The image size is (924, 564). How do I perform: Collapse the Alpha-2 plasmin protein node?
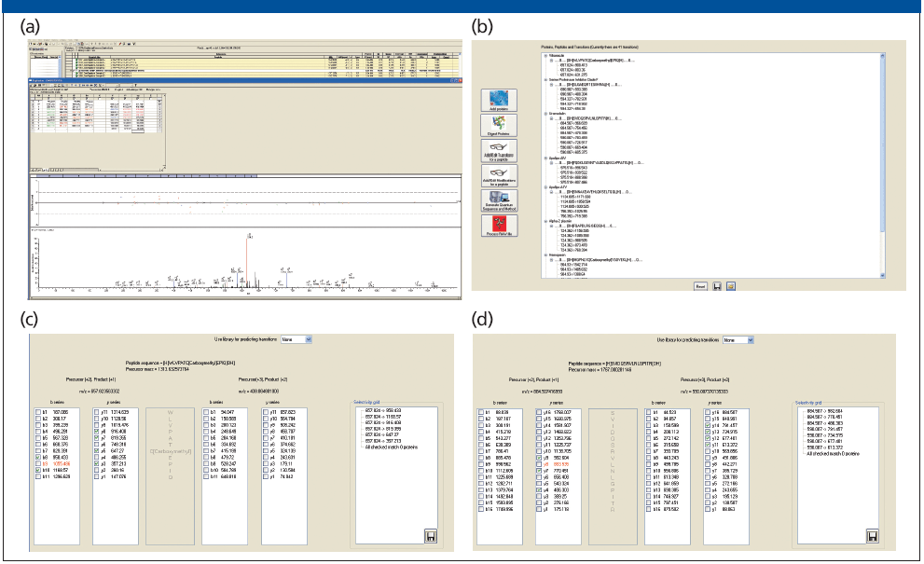pyautogui.click(x=545, y=222)
